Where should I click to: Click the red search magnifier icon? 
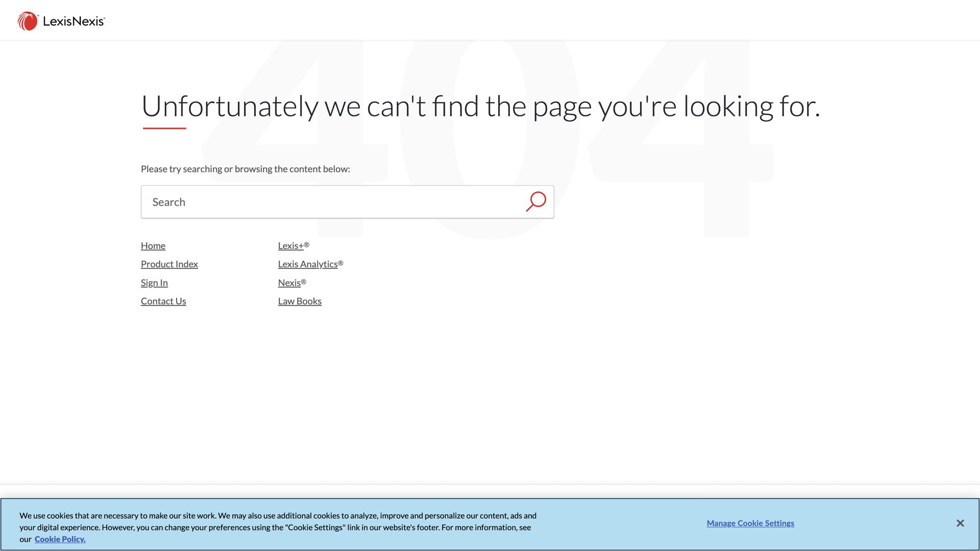click(x=535, y=202)
